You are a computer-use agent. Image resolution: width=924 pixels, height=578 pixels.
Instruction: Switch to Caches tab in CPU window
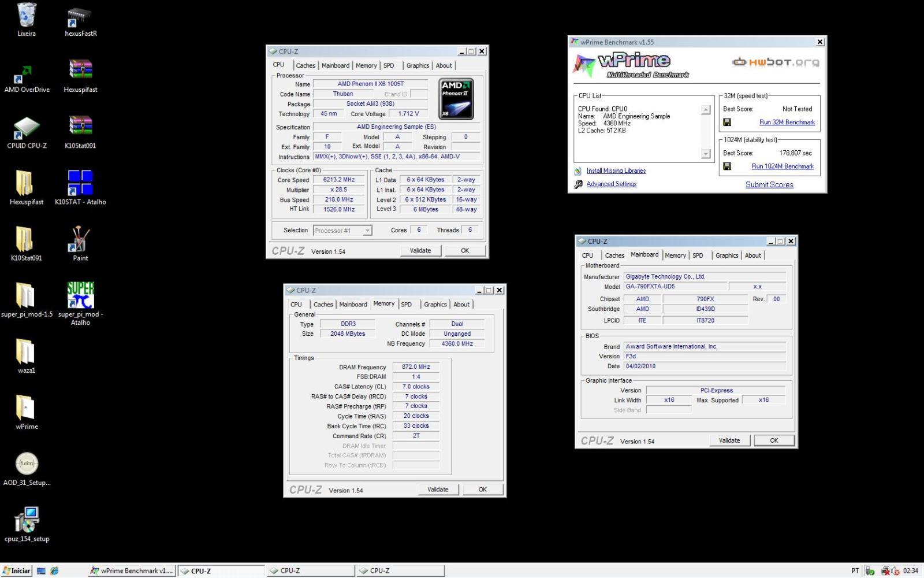[x=305, y=66]
